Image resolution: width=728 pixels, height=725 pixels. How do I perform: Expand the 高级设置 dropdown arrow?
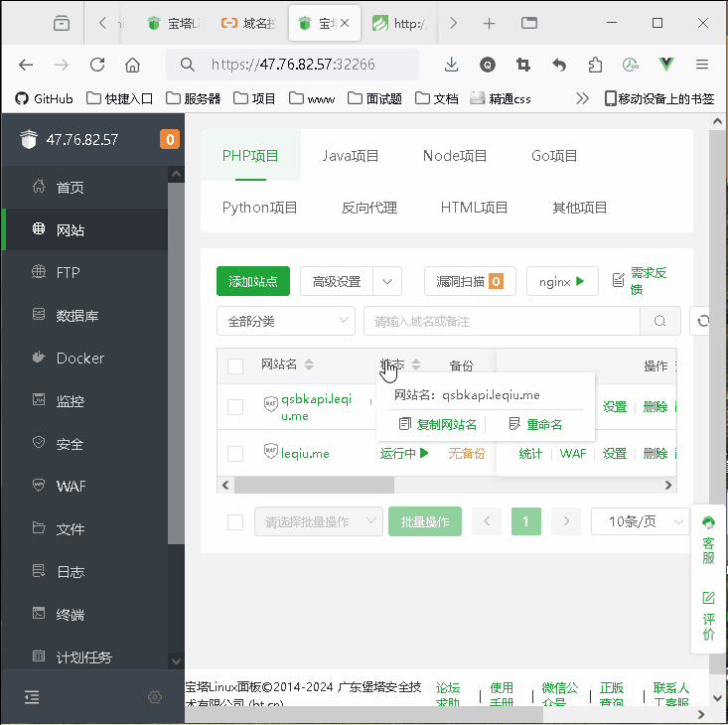[387, 281]
